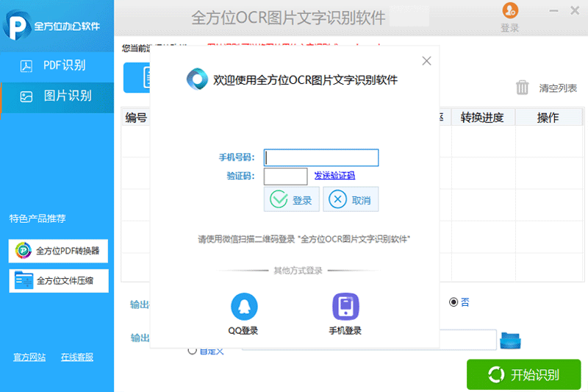Click the 手机号码 input field
Screen dimensions: 588x392
click(321, 158)
